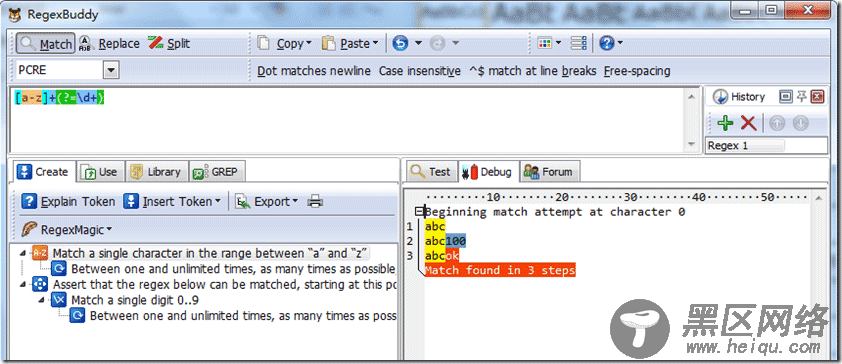Open the Library tab
This screenshot has height=364, width=842.
[x=157, y=172]
